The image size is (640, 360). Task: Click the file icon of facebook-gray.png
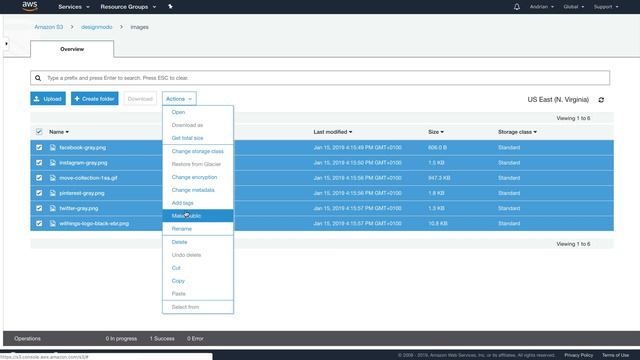point(53,147)
